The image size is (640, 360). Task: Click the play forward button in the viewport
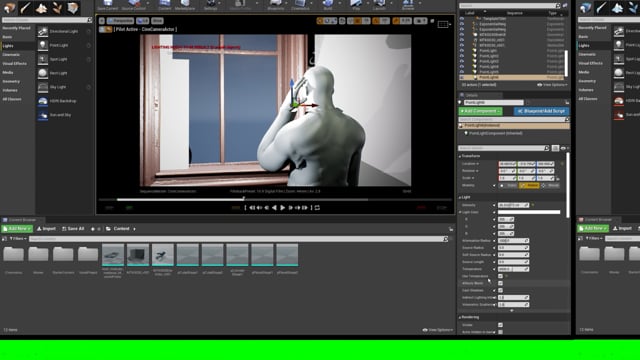[282, 208]
